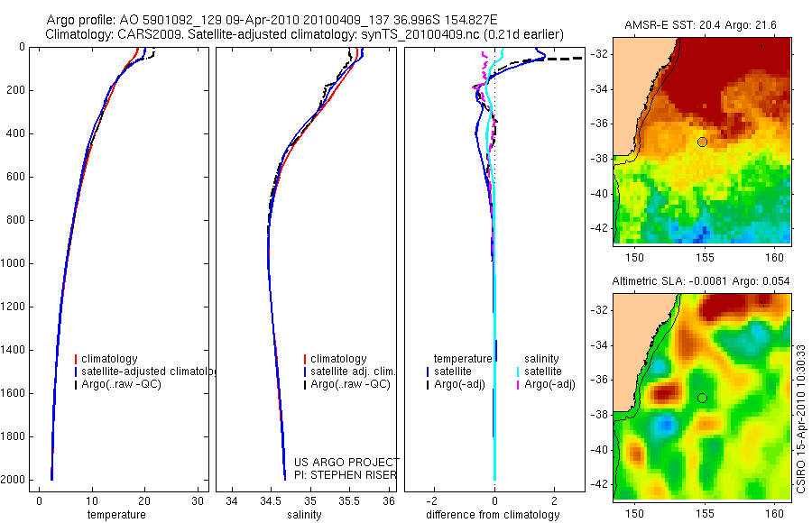812x523 pixels.
Task: Click the 'PI: STEPHEN RISER' text
Action: click(x=346, y=475)
